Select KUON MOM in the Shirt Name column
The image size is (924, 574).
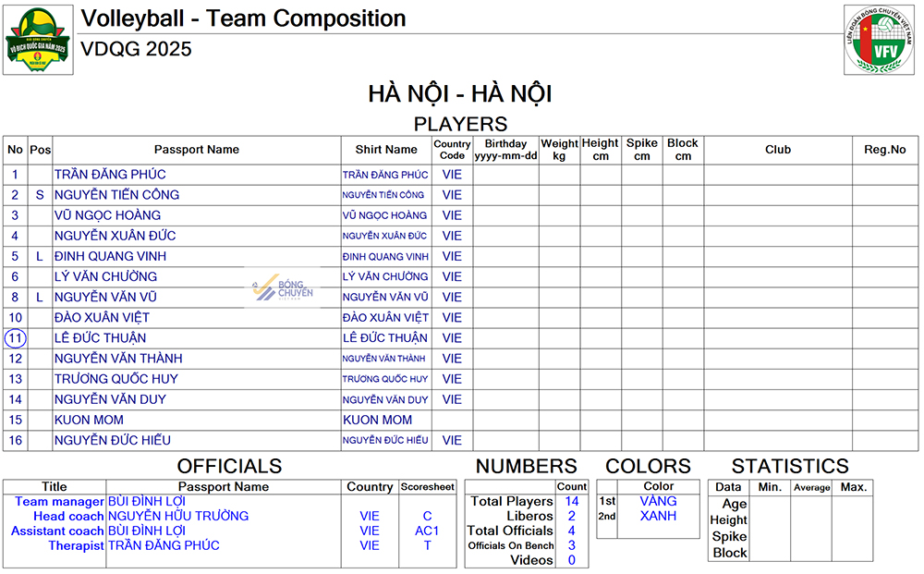pos(377,420)
